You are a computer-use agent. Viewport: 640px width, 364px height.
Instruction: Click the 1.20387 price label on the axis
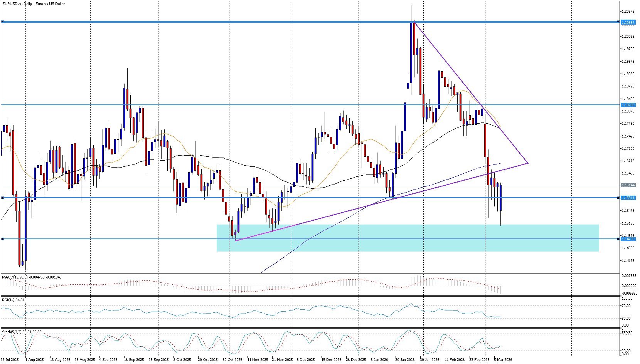(628, 22)
